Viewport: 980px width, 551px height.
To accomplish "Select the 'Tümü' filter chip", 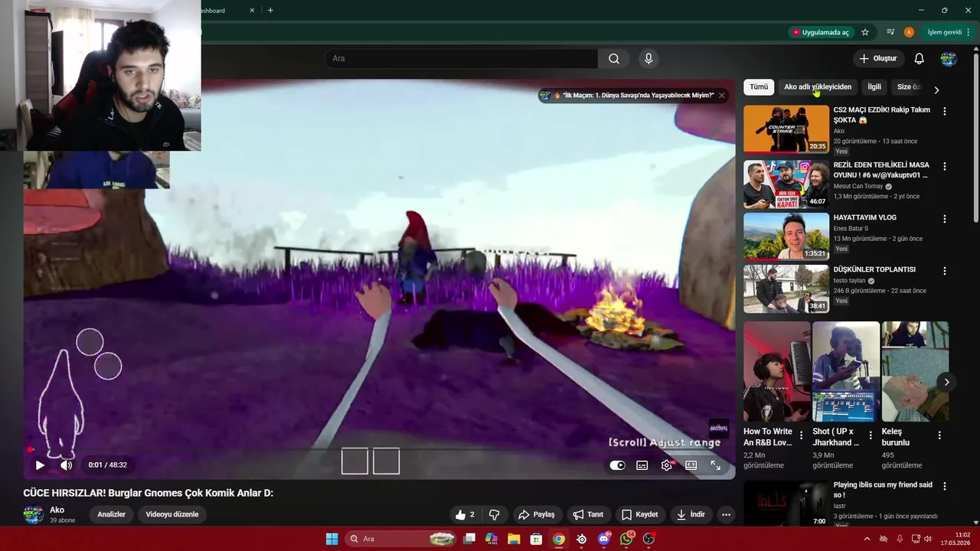I will click(x=759, y=86).
